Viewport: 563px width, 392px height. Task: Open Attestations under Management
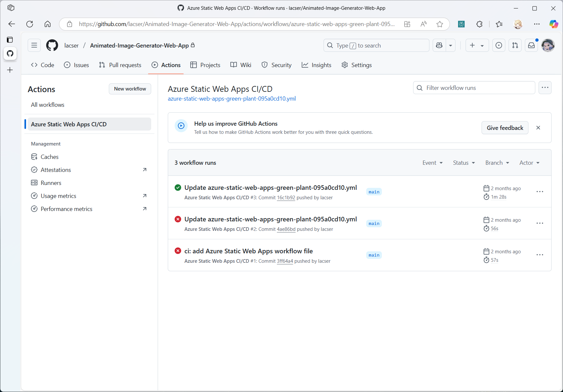pos(89,170)
